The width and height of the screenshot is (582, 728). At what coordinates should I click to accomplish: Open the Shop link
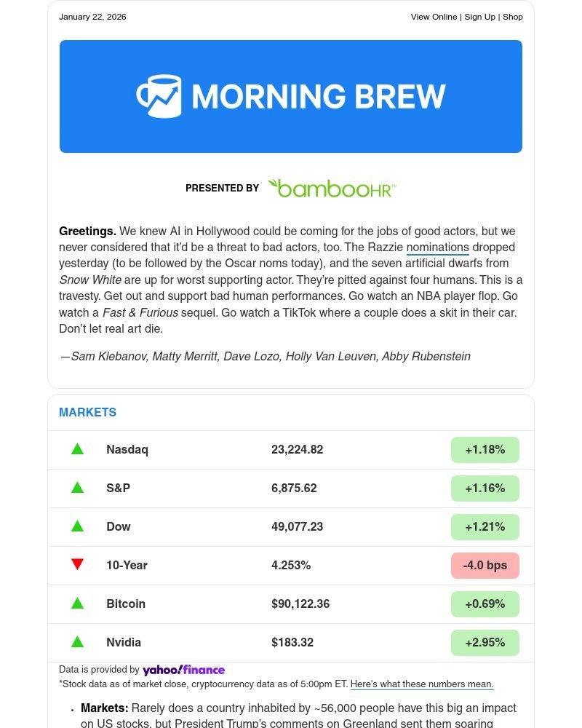coord(513,17)
